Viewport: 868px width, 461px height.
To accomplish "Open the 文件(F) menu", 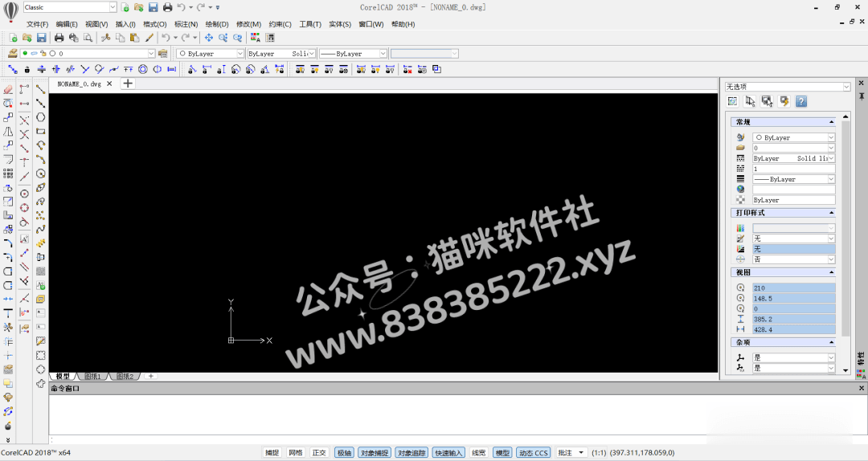I will 37,24.
